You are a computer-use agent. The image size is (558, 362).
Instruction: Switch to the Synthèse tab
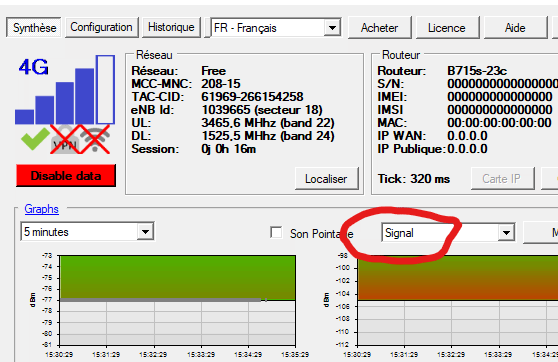(x=34, y=27)
